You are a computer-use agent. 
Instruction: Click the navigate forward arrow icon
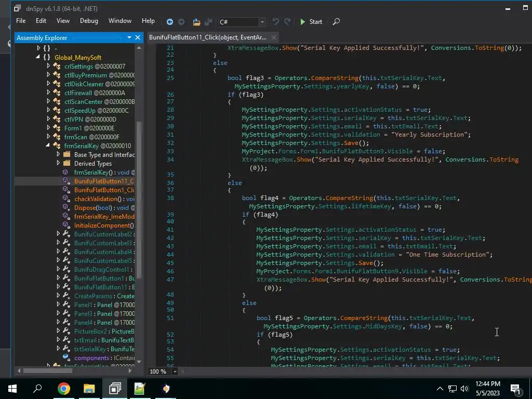(181, 22)
